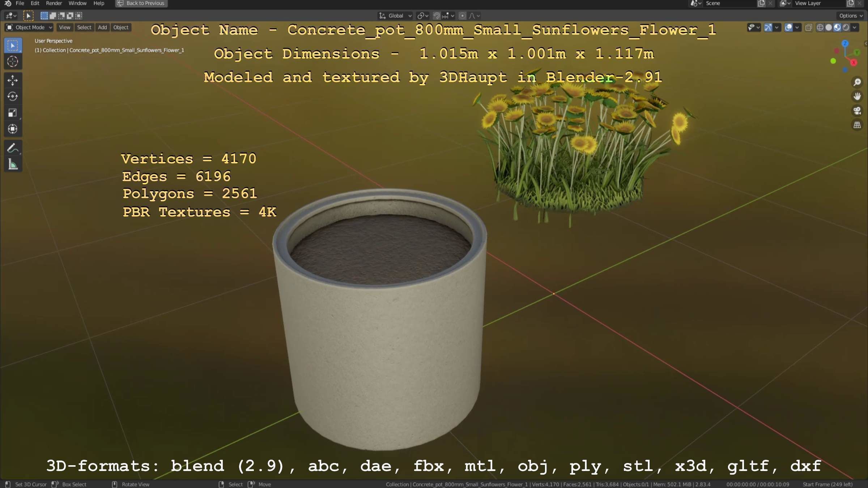
Task: Switch to Material Preview shading
Action: pyautogui.click(x=837, y=27)
